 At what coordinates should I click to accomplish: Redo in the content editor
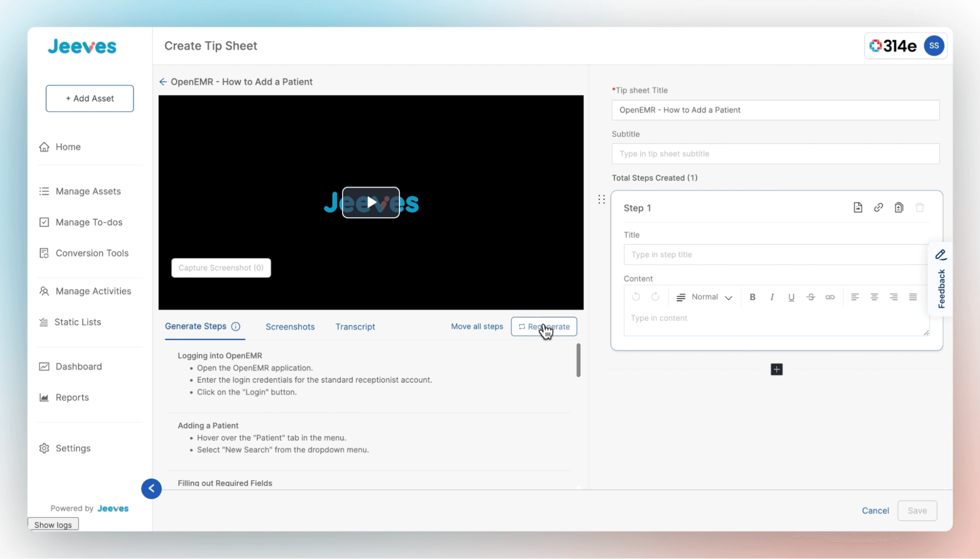click(x=655, y=297)
